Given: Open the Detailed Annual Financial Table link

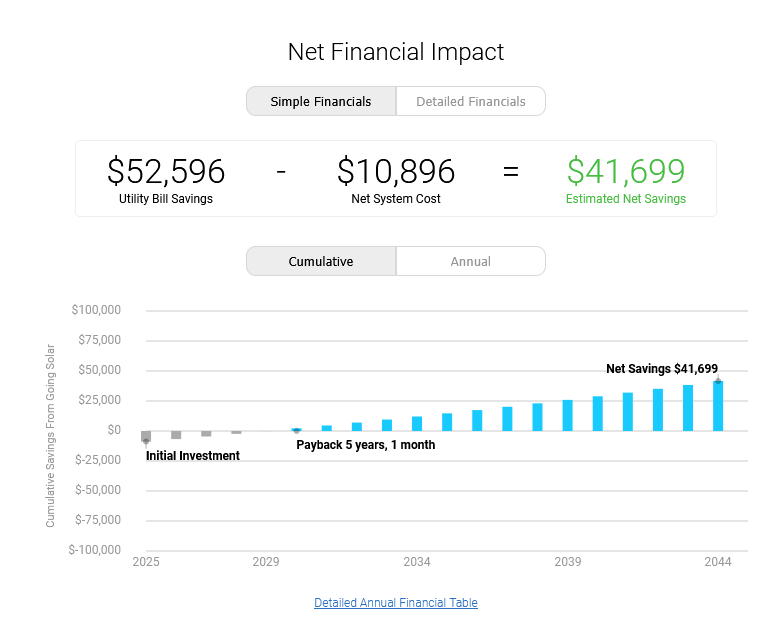Looking at the screenshot, I should tap(396, 603).
